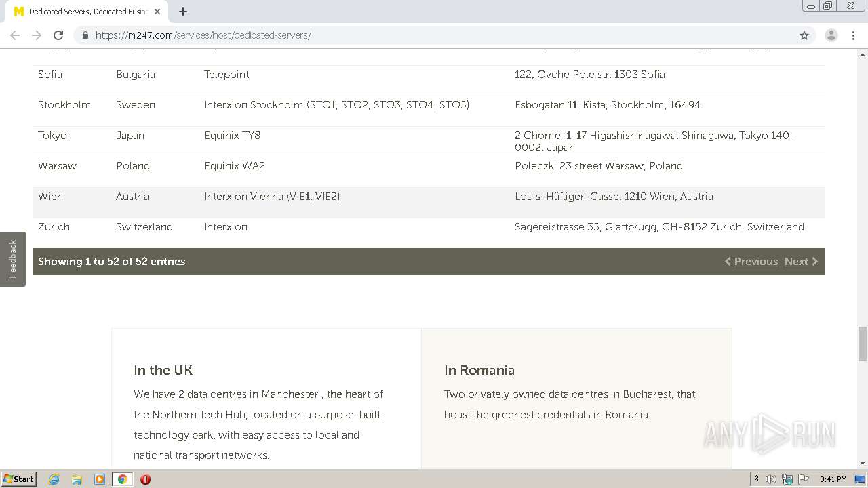The width and height of the screenshot is (868, 488).
Task: Click the 122, Ovche Pole str. address
Action: pyautogui.click(x=590, y=75)
